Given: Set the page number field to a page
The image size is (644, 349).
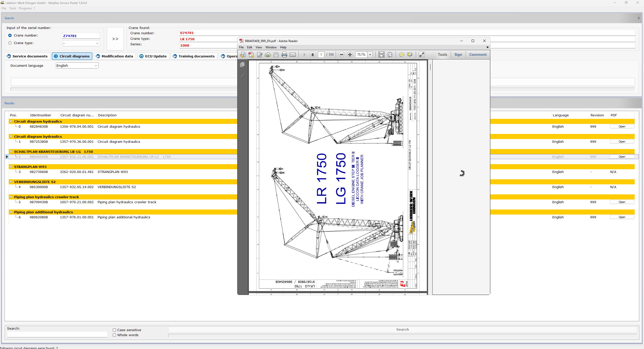Looking at the screenshot, I should [x=321, y=55].
